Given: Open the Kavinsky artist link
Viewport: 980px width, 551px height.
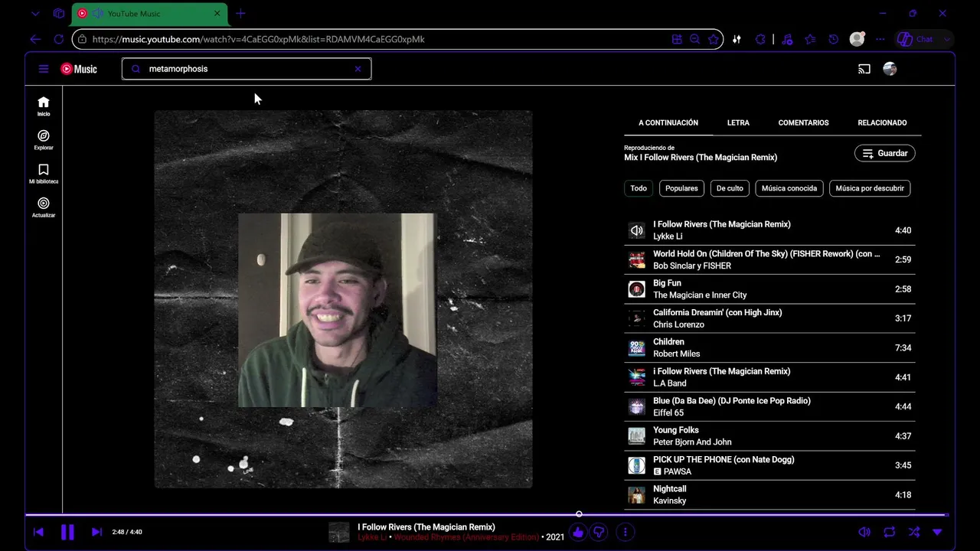Looking at the screenshot, I should click(x=669, y=500).
